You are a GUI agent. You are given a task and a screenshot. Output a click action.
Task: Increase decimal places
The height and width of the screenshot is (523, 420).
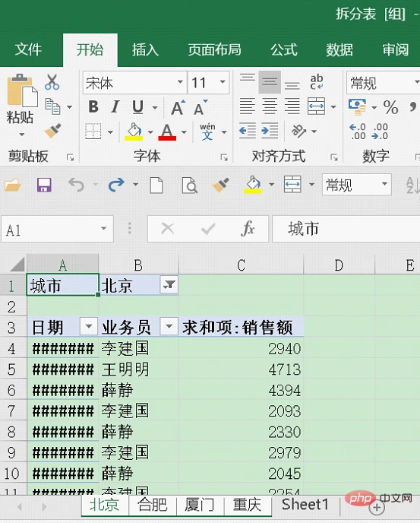(358, 132)
